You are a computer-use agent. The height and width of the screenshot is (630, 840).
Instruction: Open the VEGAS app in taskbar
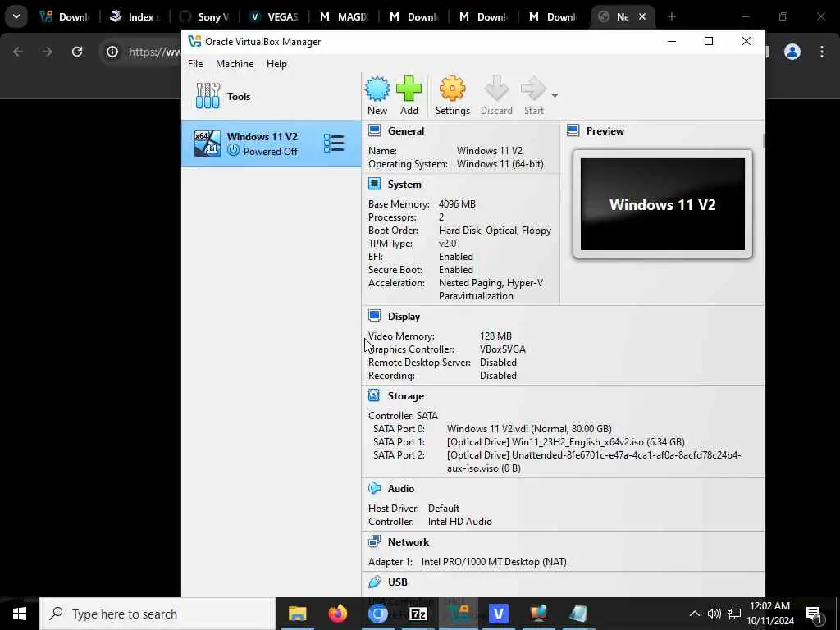(498, 614)
